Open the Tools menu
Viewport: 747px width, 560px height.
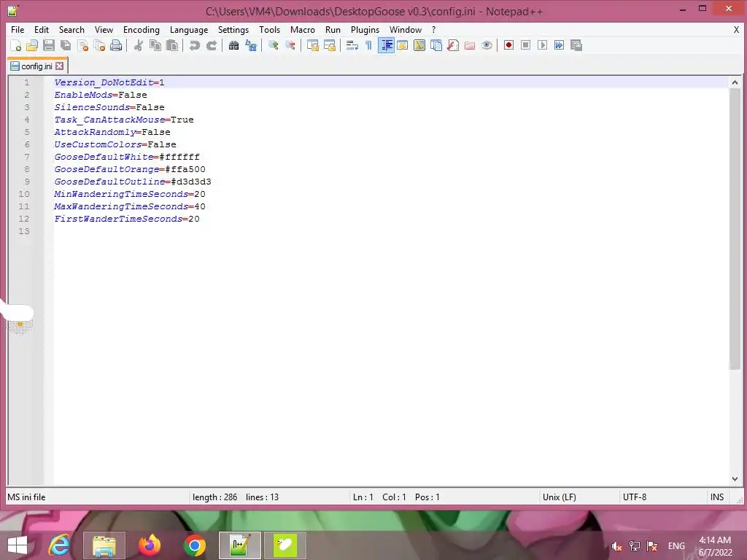pyautogui.click(x=270, y=29)
